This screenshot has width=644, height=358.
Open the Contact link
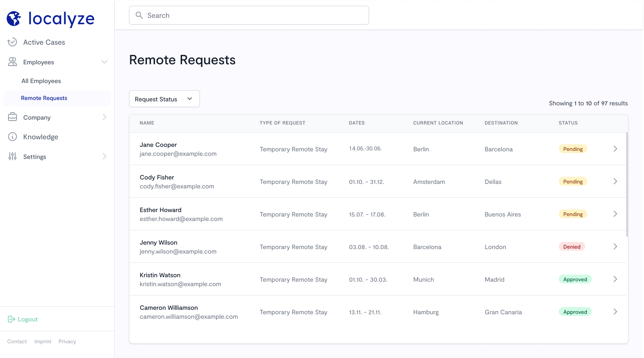(x=17, y=341)
